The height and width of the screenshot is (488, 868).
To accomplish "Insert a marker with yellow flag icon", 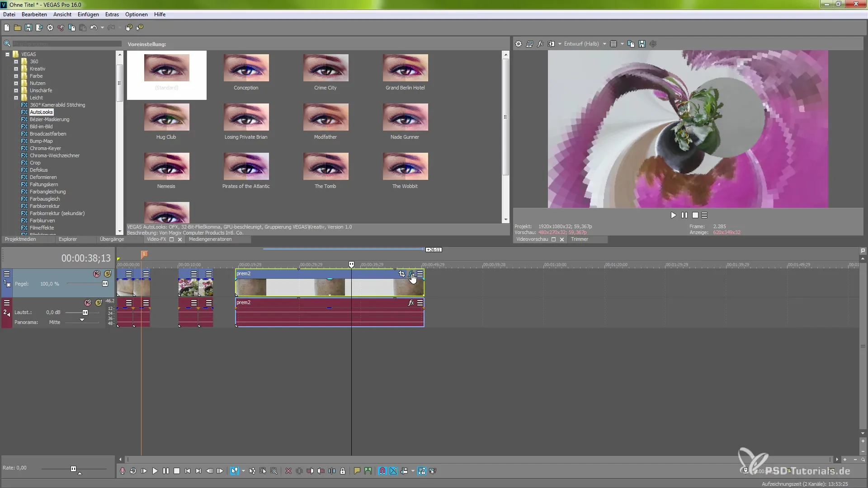I will [x=357, y=471].
